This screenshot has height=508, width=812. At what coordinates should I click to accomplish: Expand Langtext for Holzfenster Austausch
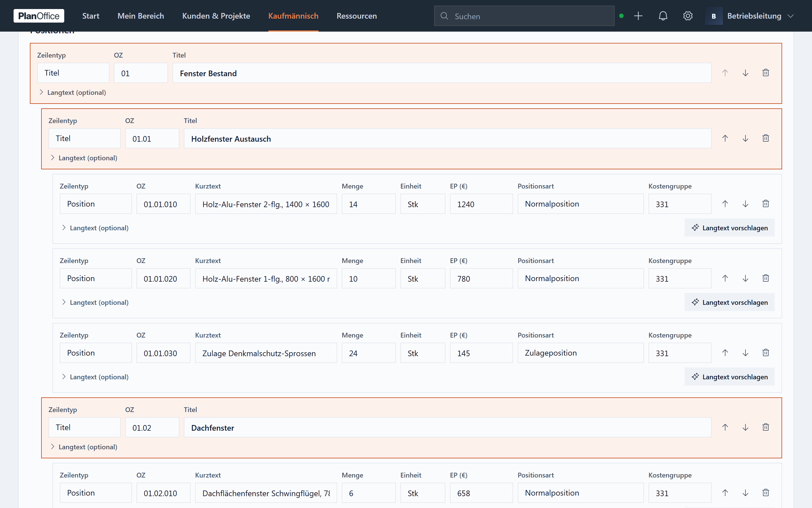click(84, 158)
